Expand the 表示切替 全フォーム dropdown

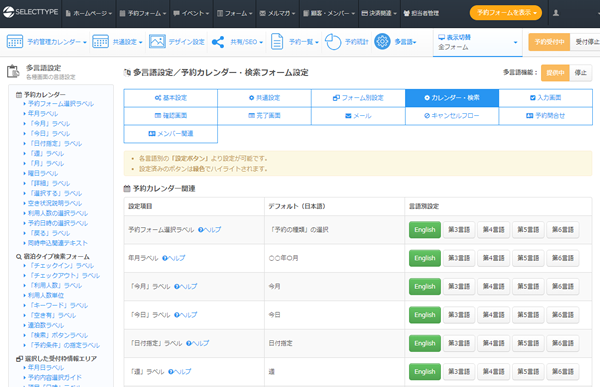(478, 42)
